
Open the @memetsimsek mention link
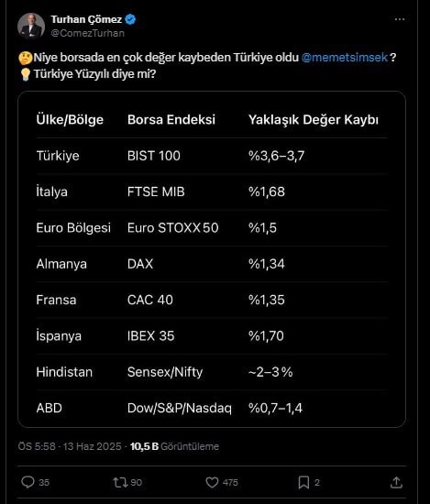tap(345, 58)
